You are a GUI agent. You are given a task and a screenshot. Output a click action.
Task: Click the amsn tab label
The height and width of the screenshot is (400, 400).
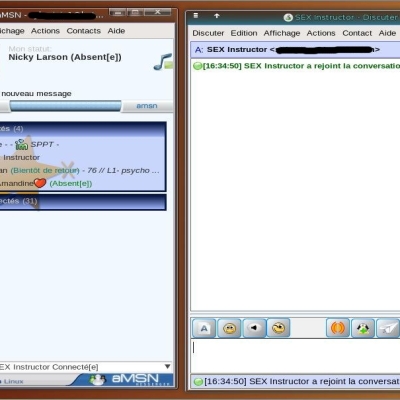[x=147, y=106]
